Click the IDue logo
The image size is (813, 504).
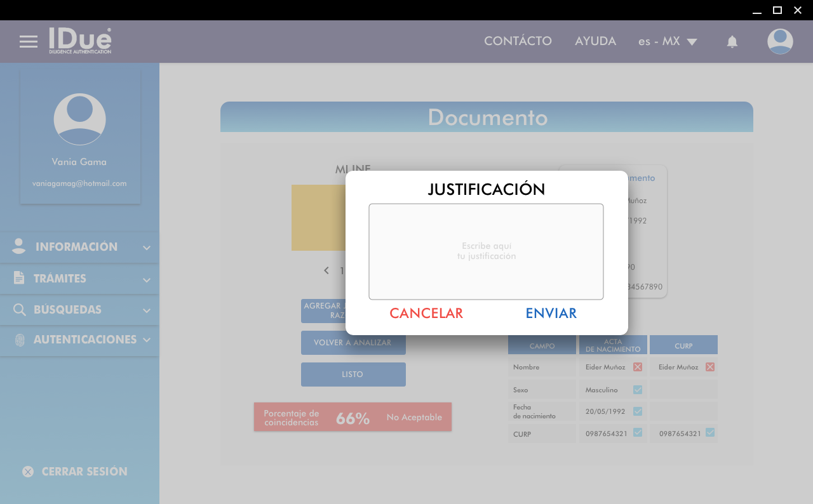pyautogui.click(x=80, y=41)
